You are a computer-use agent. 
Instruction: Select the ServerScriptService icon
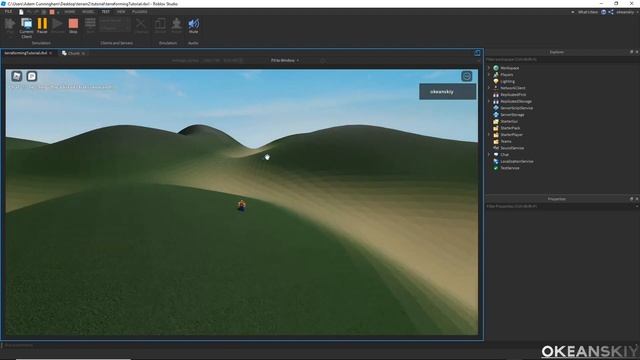tap(496, 108)
